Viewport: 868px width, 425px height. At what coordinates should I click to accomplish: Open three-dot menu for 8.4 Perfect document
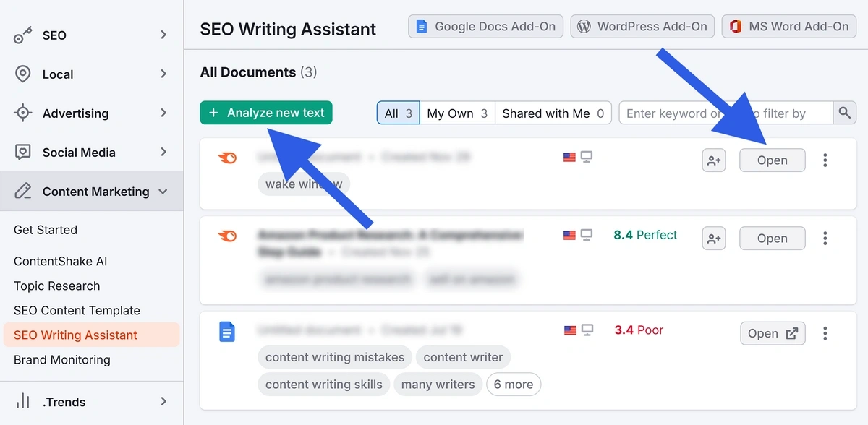tap(825, 239)
